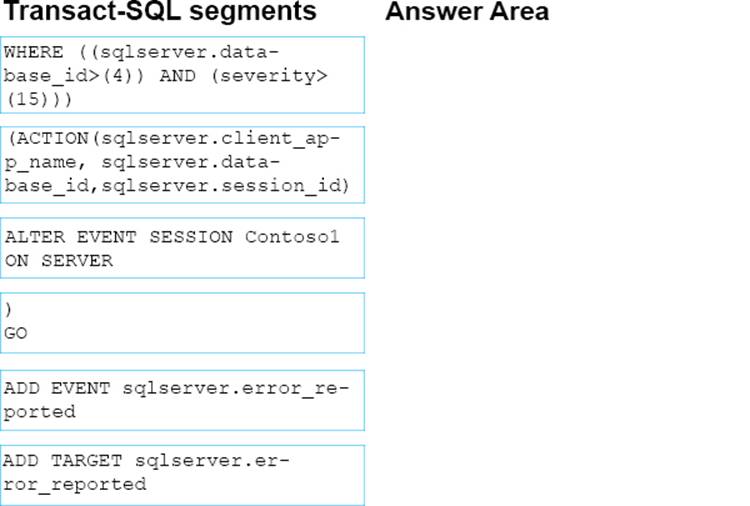Click the empty space below Answer Area
The height and width of the screenshot is (506, 750).
pos(560,250)
